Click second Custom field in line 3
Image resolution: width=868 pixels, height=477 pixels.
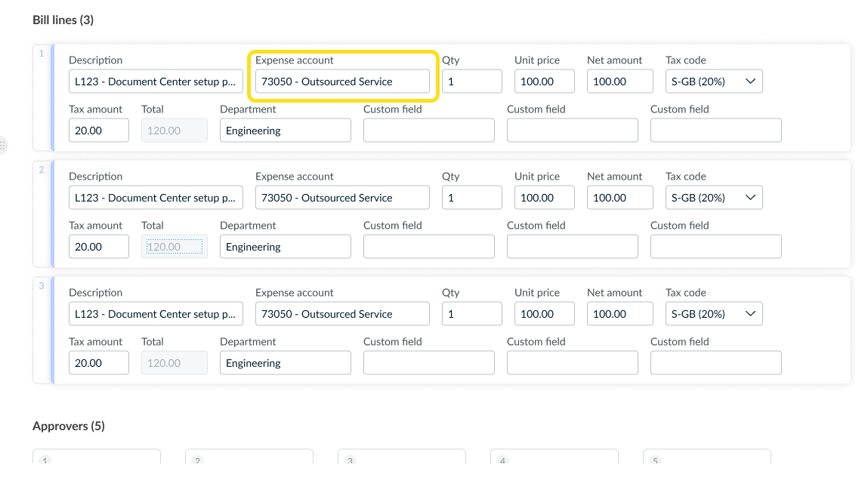(x=573, y=363)
